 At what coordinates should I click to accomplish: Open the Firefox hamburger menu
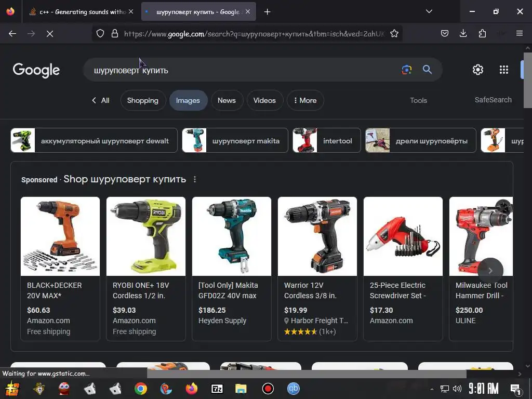[520, 33]
